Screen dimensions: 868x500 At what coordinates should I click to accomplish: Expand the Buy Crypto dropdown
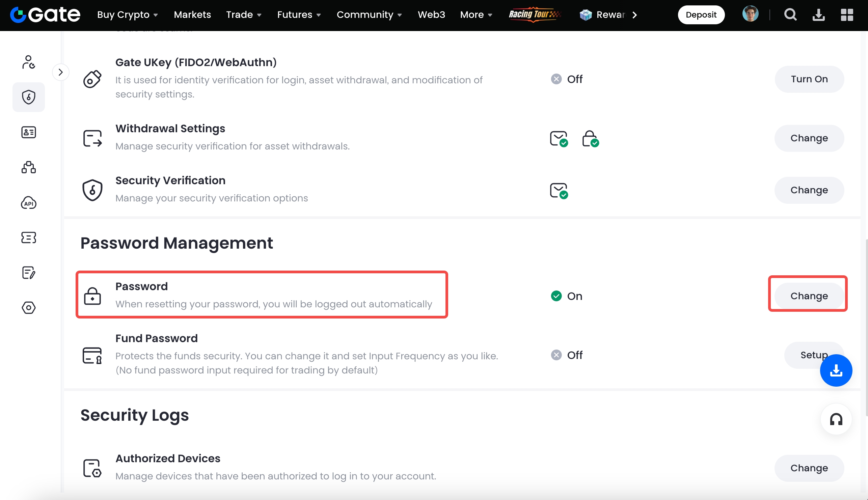click(128, 15)
